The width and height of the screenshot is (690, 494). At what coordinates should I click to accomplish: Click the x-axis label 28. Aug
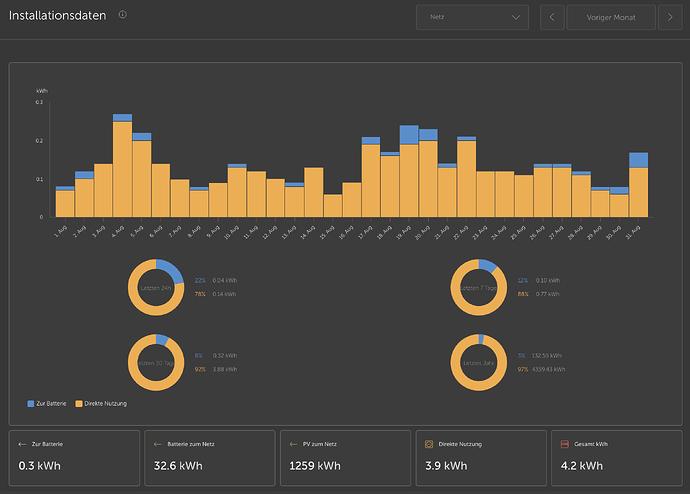point(576,232)
